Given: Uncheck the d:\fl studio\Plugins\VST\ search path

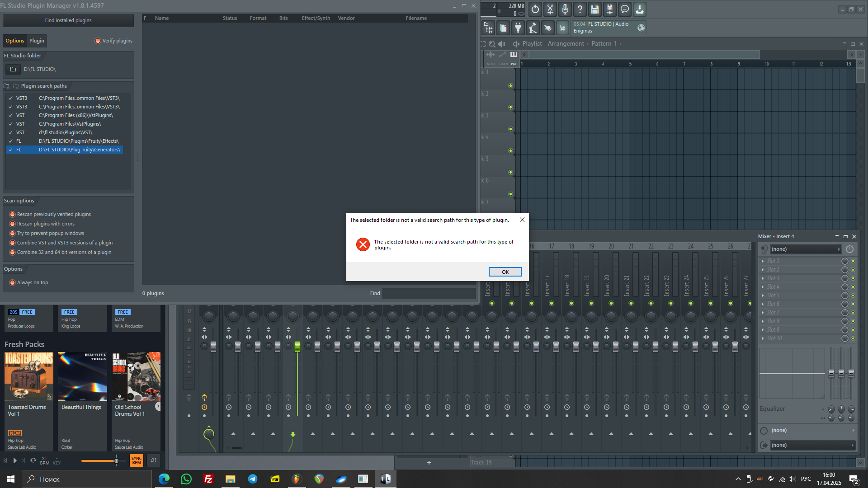Looking at the screenshot, I should click(10, 132).
